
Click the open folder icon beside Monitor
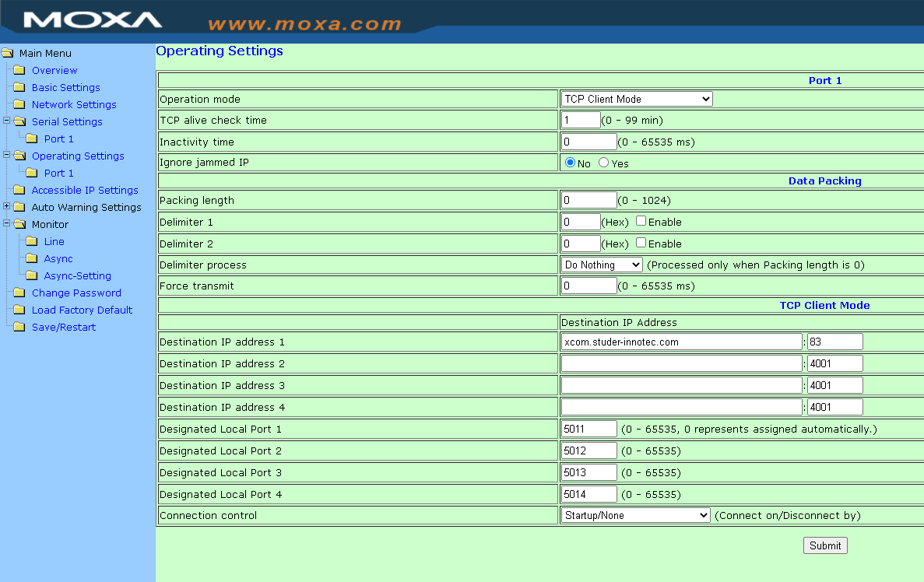[20, 224]
